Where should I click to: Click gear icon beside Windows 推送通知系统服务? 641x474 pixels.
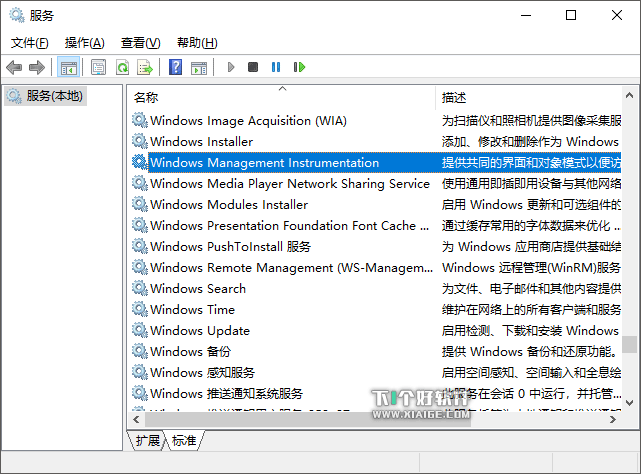point(140,393)
